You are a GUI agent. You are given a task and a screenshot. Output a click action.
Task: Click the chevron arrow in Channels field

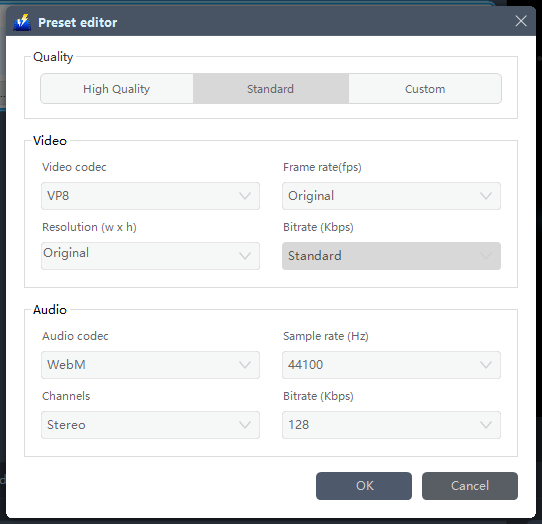[245, 425]
